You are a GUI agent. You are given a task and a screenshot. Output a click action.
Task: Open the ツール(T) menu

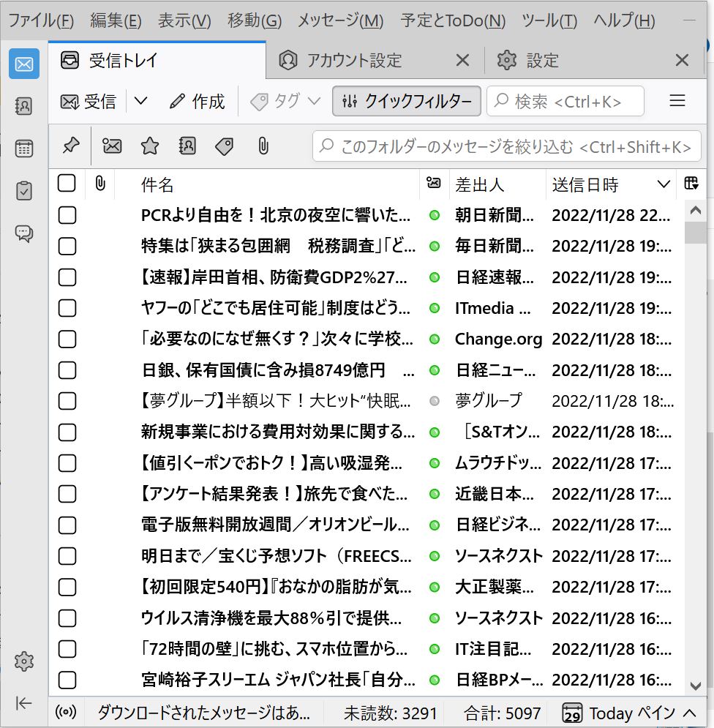click(549, 20)
